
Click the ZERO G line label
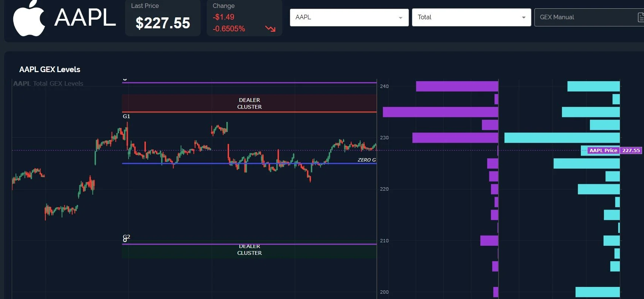click(x=367, y=160)
